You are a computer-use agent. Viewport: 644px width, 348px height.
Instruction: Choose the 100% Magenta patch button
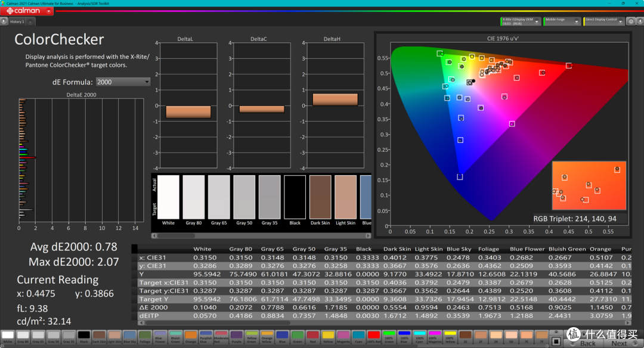(435, 337)
